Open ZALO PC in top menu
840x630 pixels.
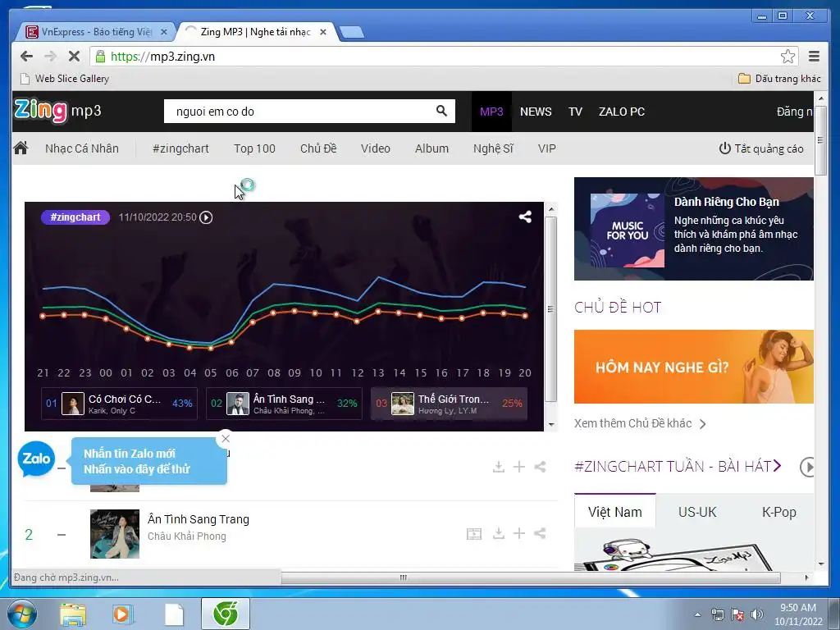[622, 112]
